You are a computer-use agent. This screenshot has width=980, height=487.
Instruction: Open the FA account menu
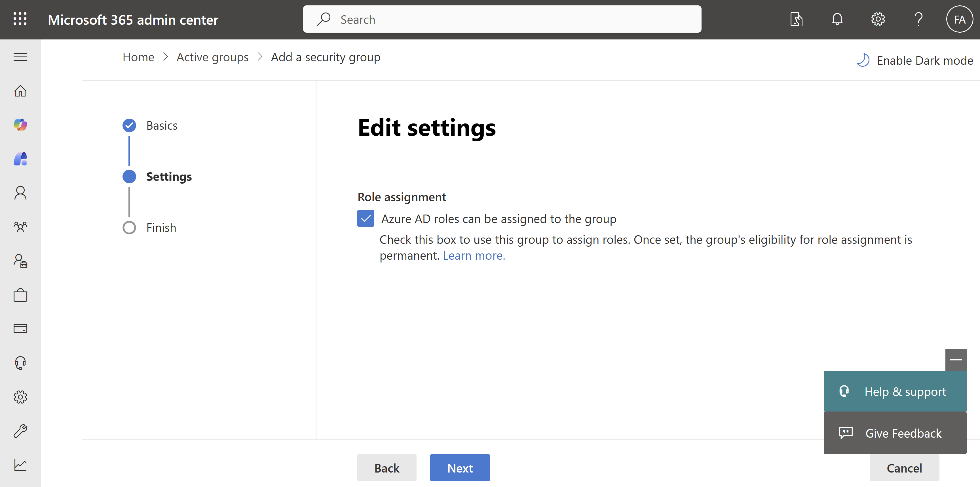[959, 19]
